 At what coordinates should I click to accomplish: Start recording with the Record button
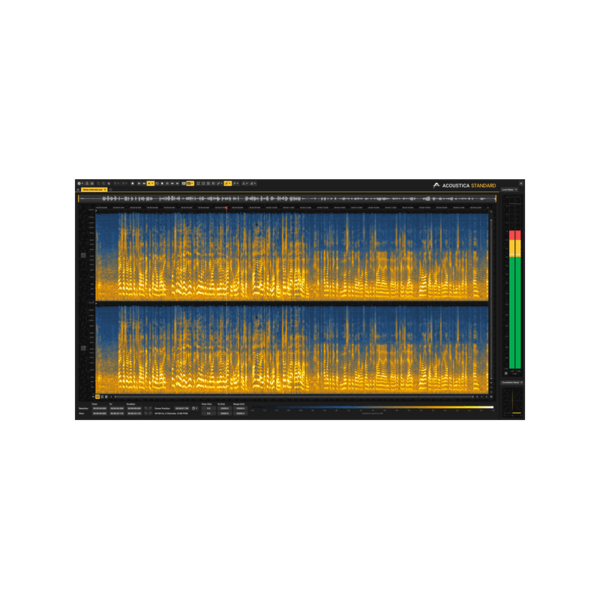pyautogui.click(x=132, y=184)
